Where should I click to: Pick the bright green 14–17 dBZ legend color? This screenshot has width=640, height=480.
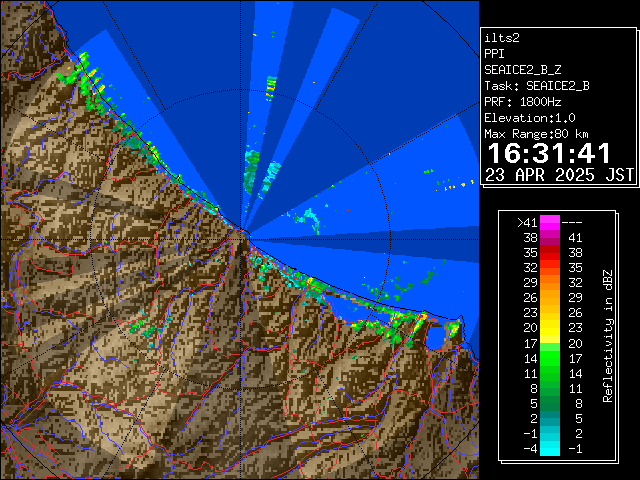pyautogui.click(x=550, y=358)
